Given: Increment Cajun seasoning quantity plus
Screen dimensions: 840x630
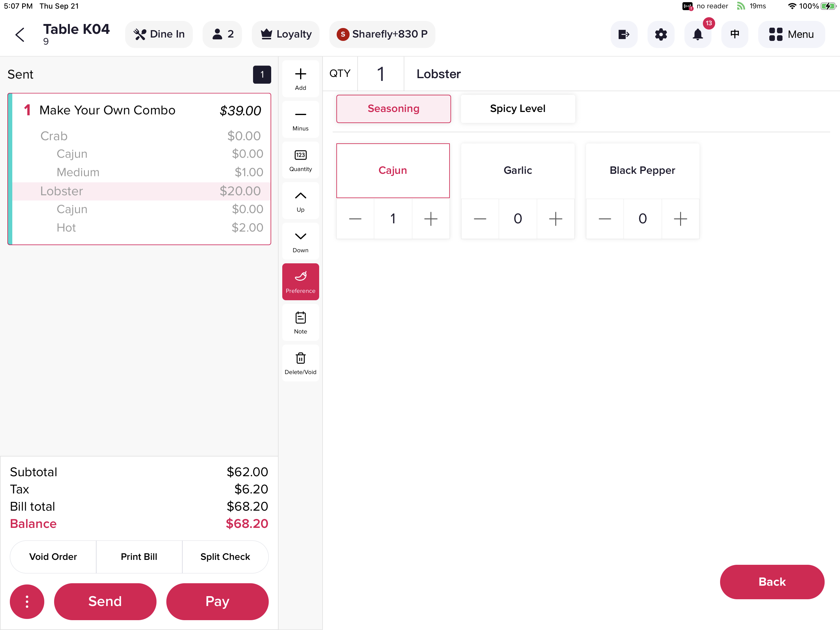Looking at the screenshot, I should tap(430, 218).
